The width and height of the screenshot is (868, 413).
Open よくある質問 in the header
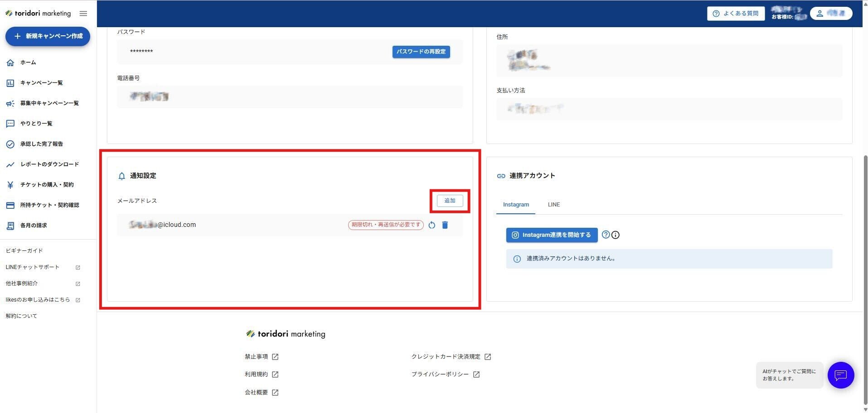pos(736,14)
